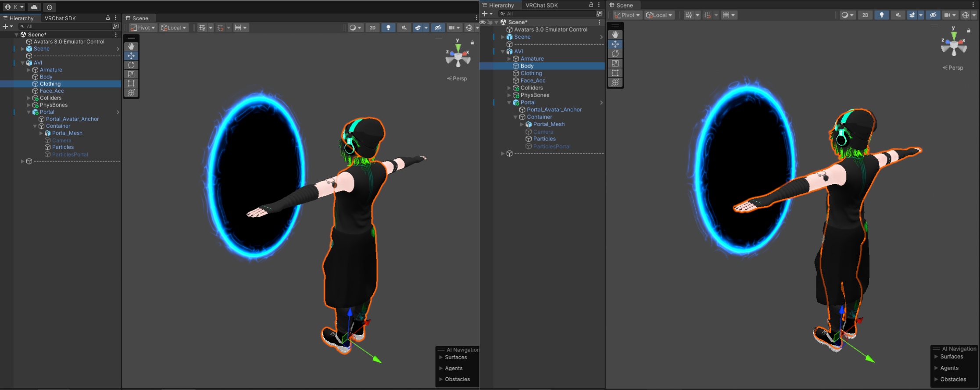Toggle scene lighting in the right Scene view
Screen dimensions: 980x390
882,15
